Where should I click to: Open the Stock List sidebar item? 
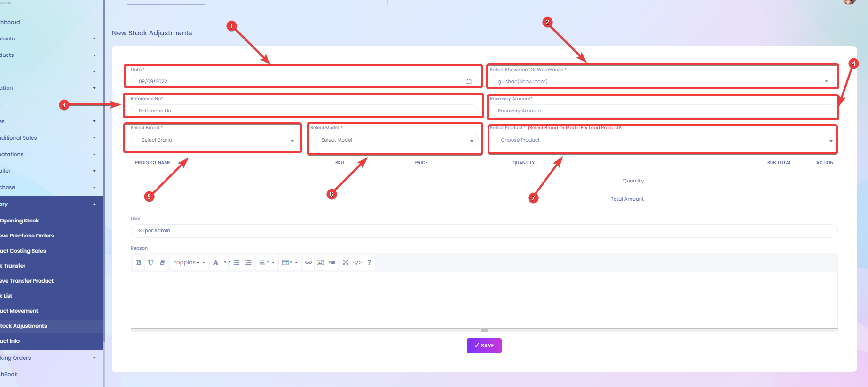coord(7,296)
